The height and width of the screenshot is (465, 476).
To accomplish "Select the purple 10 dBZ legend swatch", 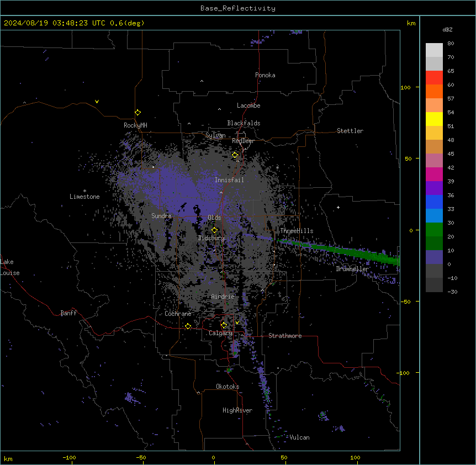I will (x=434, y=257).
